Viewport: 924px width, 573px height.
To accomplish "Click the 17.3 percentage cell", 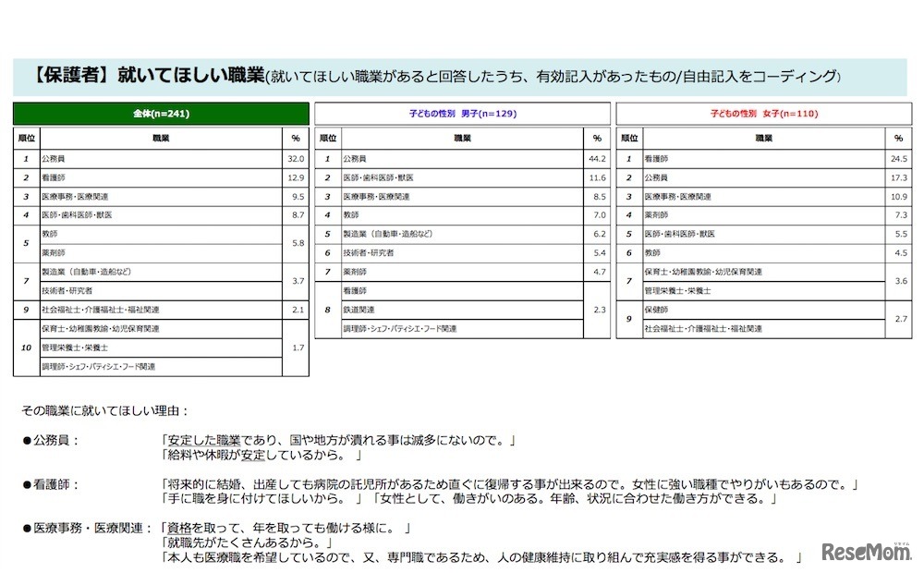I will (899, 177).
